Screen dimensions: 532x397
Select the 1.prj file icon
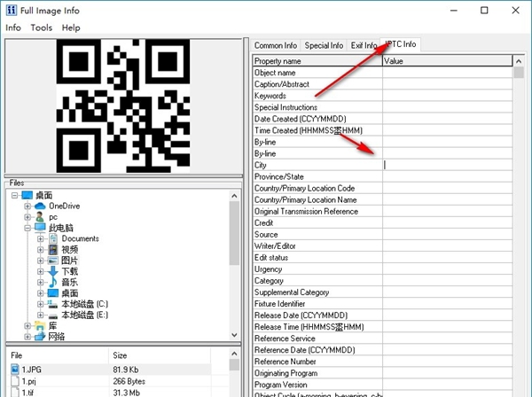point(15,381)
